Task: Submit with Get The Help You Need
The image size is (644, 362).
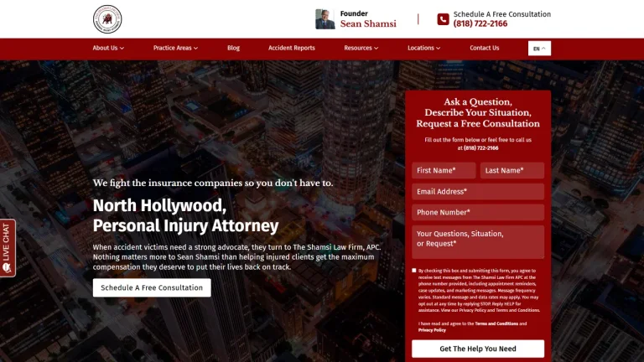Action: (x=478, y=349)
